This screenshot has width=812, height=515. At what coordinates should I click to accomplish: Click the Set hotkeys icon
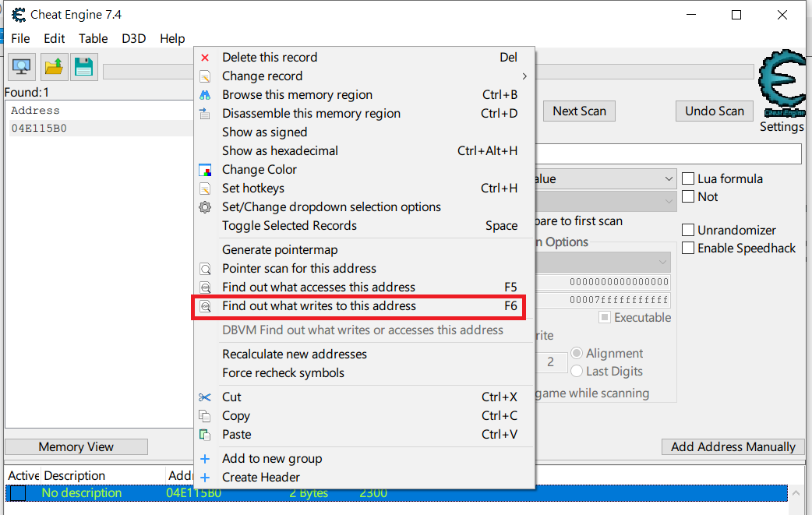pyautogui.click(x=205, y=189)
